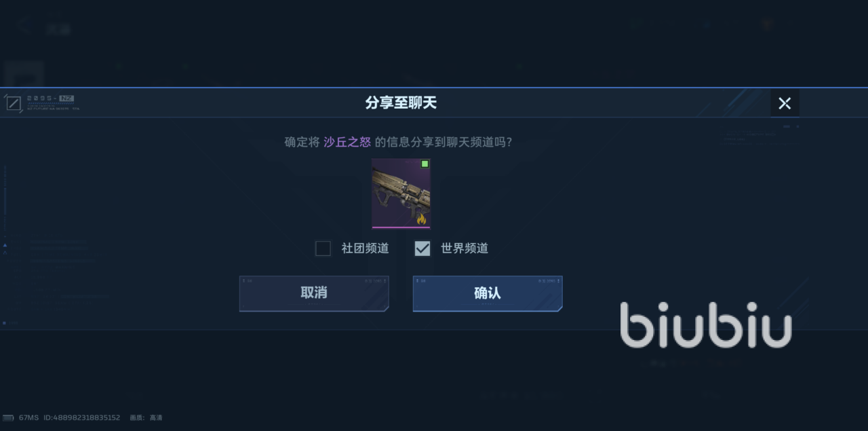Click the green square marker on weapon card
Screen dimensions: 868x431
coord(425,164)
